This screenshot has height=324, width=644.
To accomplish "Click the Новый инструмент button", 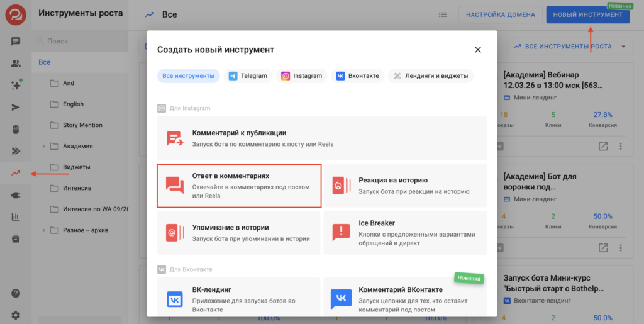I will [587, 14].
